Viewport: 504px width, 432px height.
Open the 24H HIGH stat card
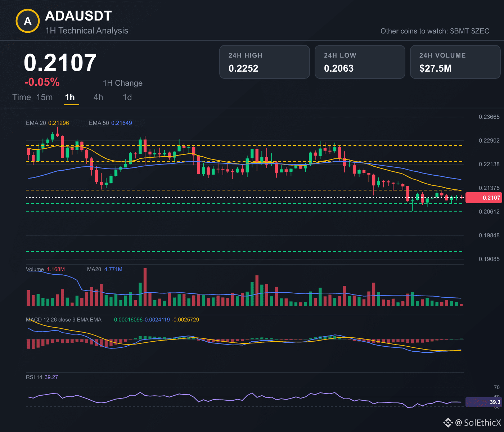[265, 62]
